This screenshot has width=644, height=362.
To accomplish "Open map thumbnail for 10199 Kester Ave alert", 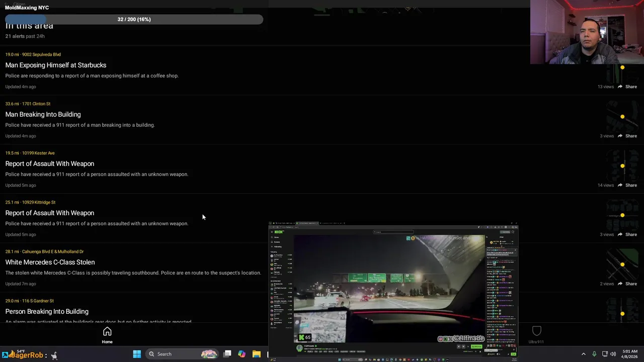I will [x=622, y=166].
